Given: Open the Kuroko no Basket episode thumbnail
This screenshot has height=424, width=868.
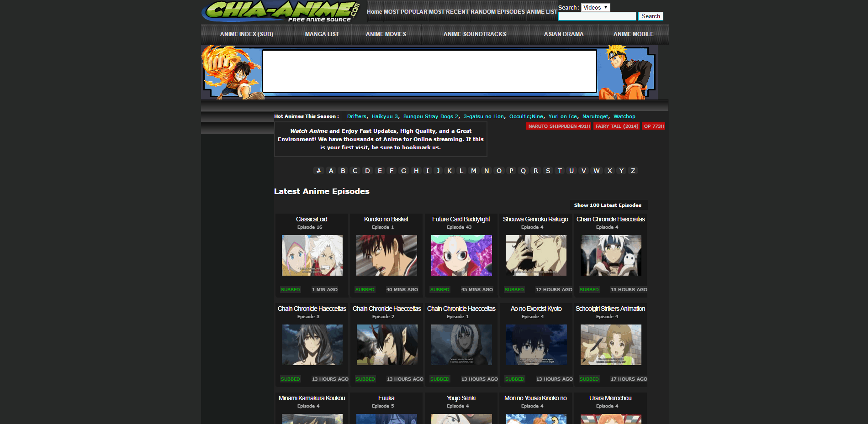Looking at the screenshot, I should 386,255.
